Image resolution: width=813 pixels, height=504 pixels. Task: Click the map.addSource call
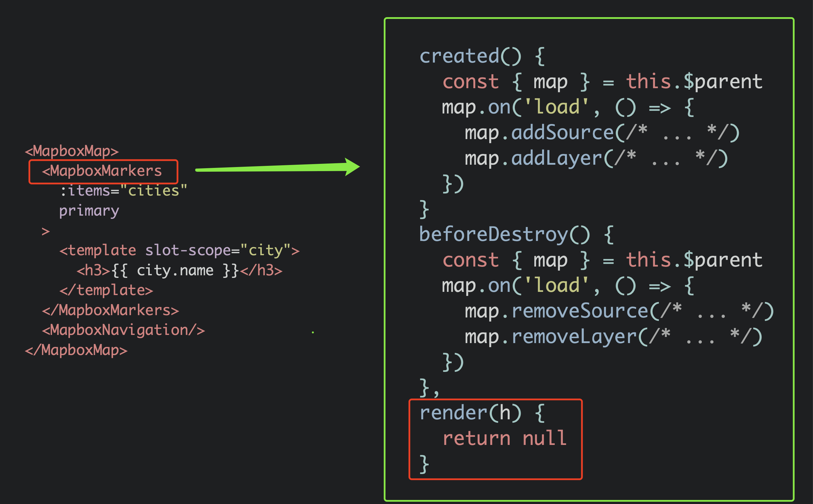[x=602, y=133]
